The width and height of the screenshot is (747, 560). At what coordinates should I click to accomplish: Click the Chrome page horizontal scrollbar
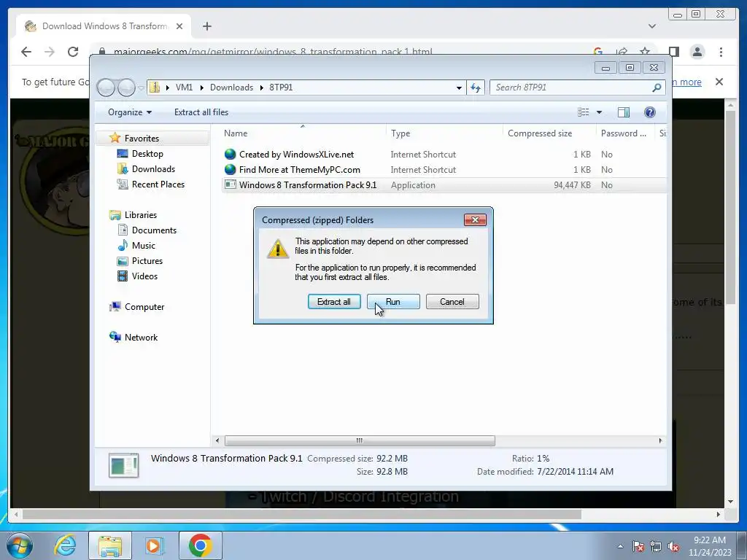click(302, 514)
